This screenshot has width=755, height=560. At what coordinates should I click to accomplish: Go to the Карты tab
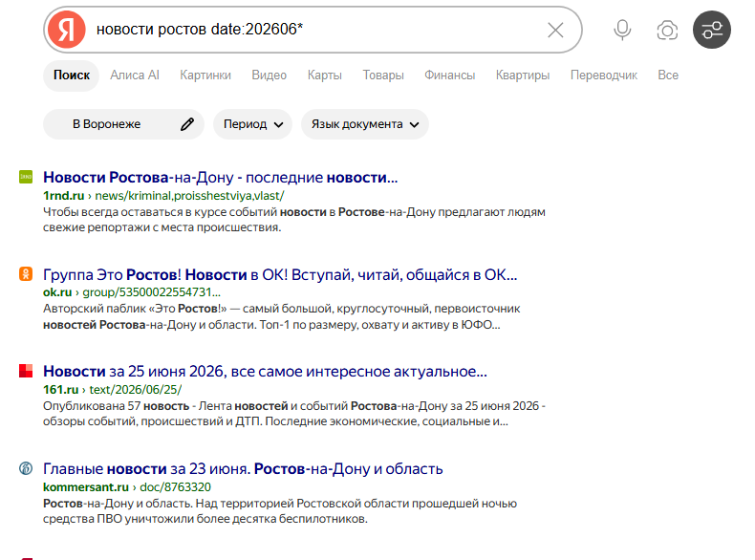click(325, 75)
